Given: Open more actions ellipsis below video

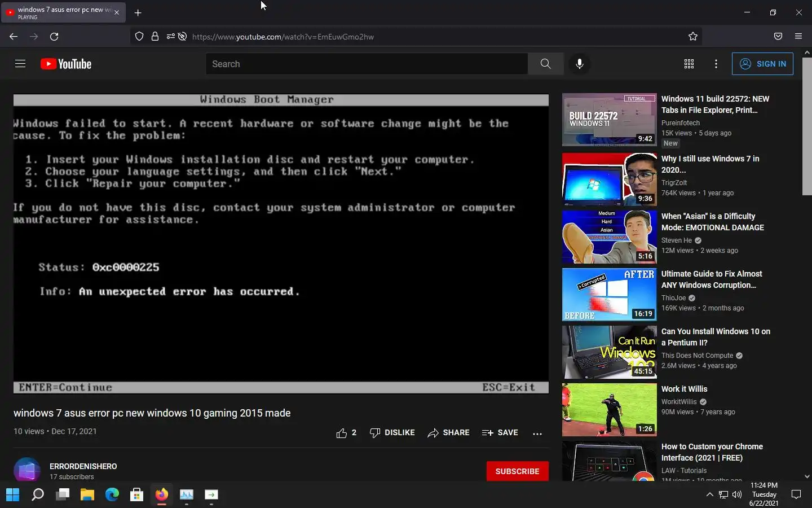Looking at the screenshot, I should pyautogui.click(x=537, y=433).
